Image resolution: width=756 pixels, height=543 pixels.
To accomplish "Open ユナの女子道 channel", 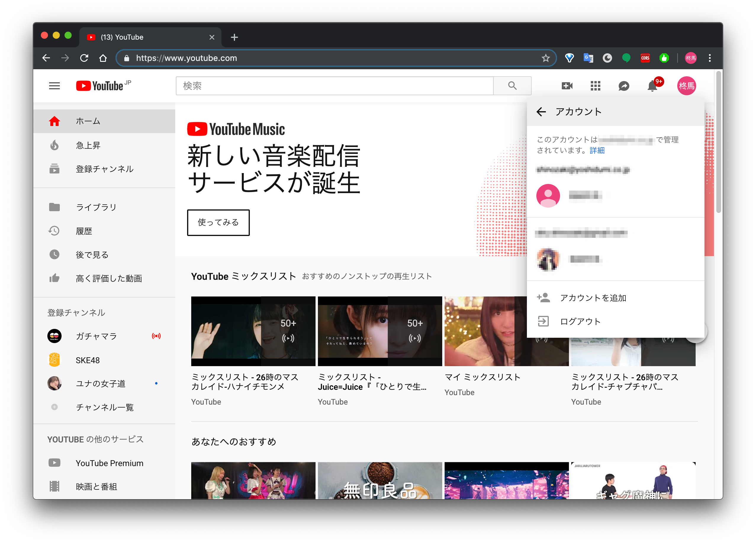I will [x=104, y=383].
